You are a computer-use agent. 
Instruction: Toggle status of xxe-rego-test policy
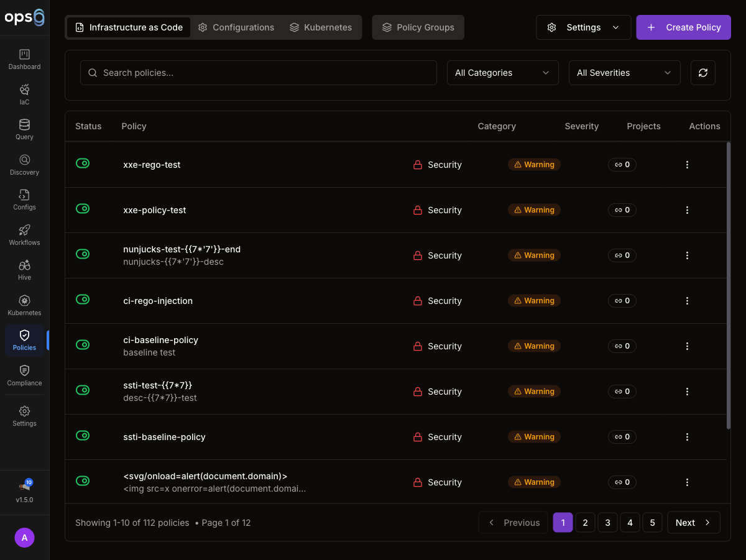(83, 163)
